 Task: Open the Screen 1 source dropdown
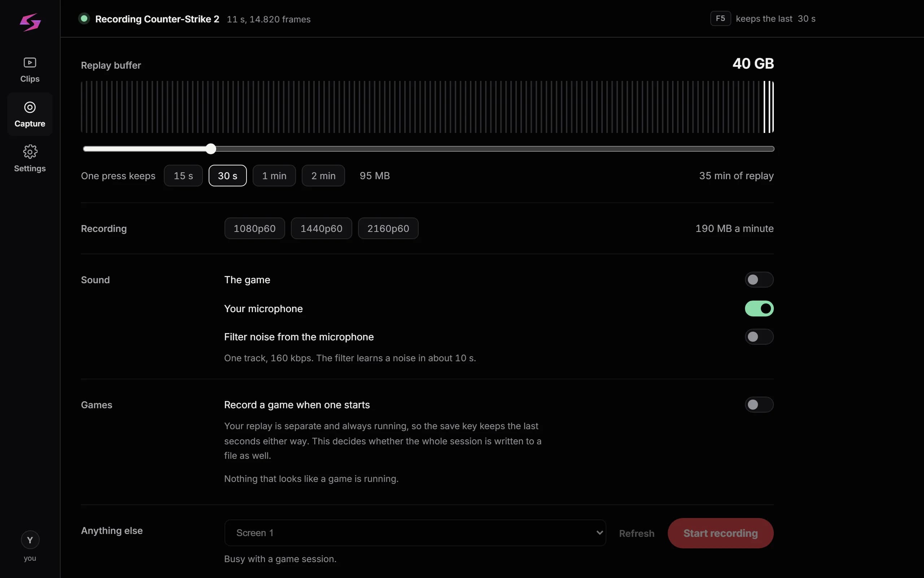(x=415, y=533)
